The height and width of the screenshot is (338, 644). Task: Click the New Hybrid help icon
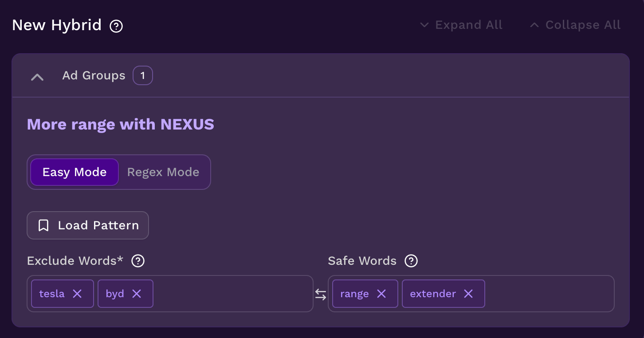tap(116, 27)
